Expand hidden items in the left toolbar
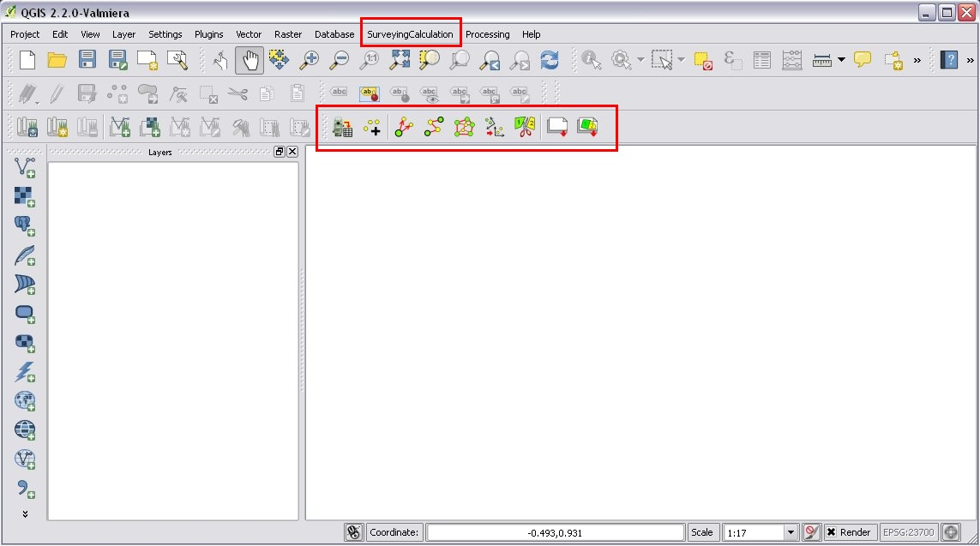This screenshot has height=546, width=980. (x=25, y=513)
